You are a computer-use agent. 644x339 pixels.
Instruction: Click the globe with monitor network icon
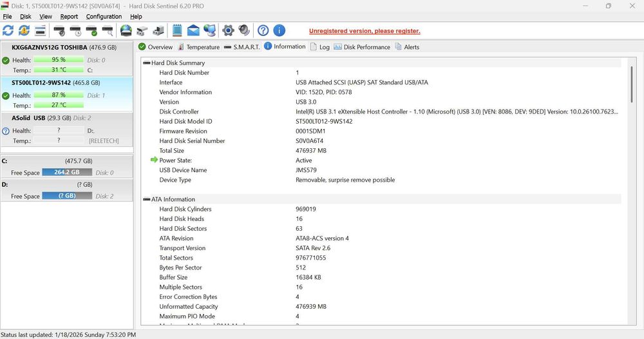(x=209, y=30)
